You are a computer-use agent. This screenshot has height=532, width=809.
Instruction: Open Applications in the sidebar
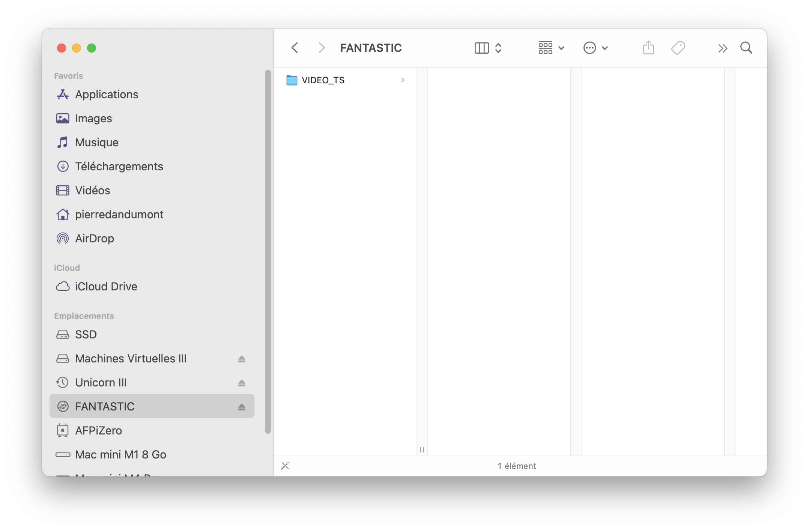107,95
